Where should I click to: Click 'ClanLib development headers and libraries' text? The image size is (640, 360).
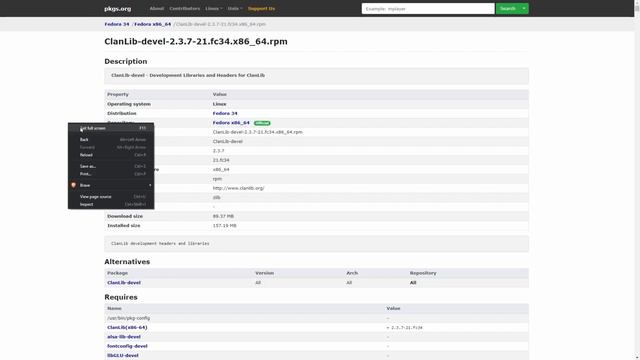coord(160,243)
